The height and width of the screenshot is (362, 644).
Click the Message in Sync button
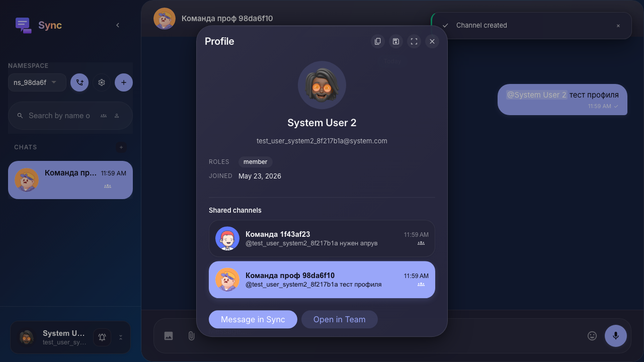pyautogui.click(x=253, y=319)
